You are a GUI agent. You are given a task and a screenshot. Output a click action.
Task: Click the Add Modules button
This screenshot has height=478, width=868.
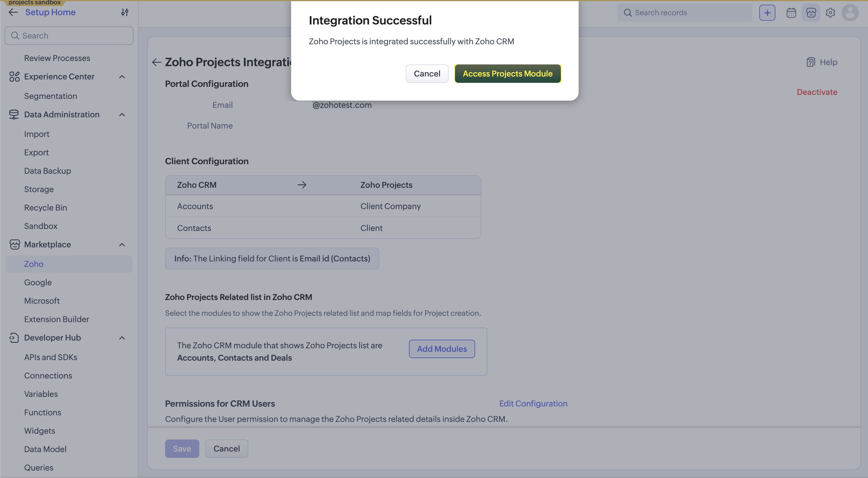coord(442,349)
